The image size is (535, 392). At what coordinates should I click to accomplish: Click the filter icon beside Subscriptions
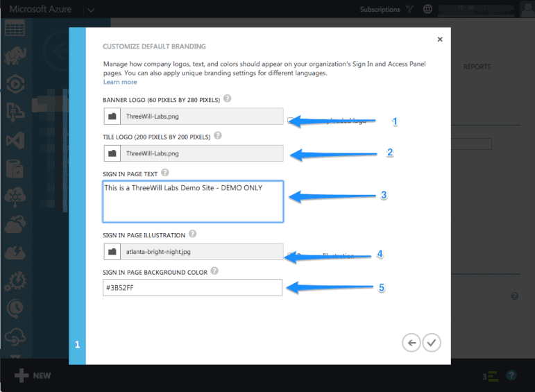pyautogui.click(x=409, y=10)
